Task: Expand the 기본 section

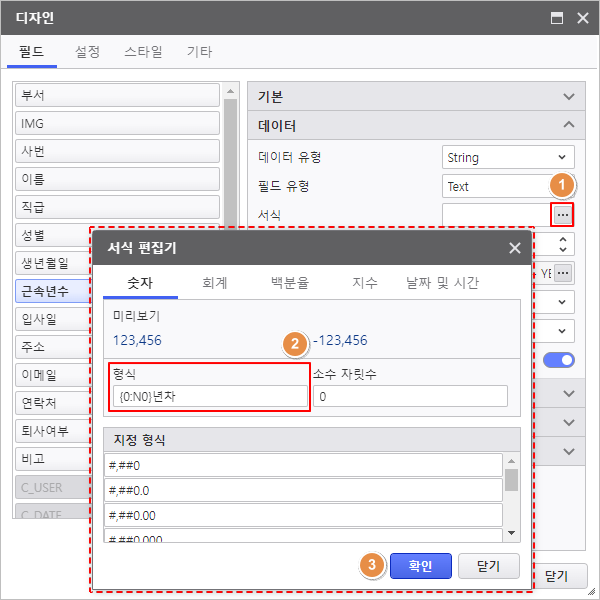Action: tap(568, 97)
